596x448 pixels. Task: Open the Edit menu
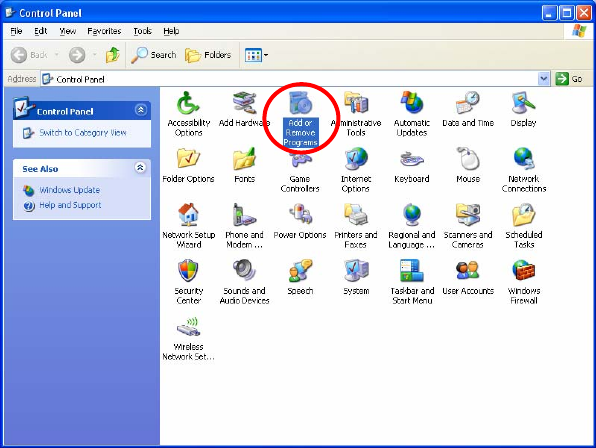click(x=41, y=31)
